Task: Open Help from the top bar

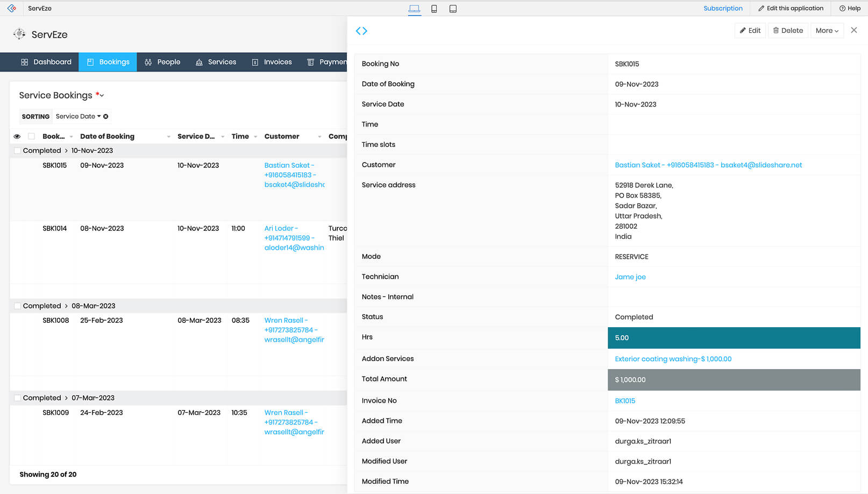Action: [850, 9]
